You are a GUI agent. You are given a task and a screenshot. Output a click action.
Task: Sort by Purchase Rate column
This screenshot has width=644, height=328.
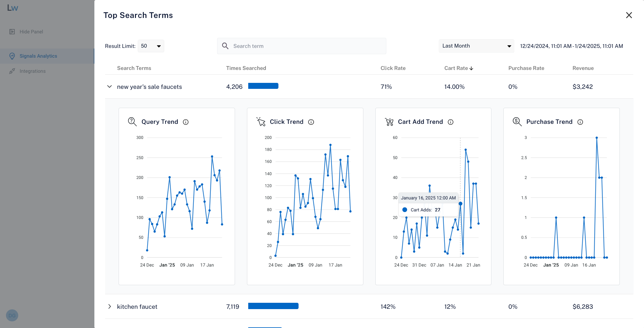click(526, 68)
